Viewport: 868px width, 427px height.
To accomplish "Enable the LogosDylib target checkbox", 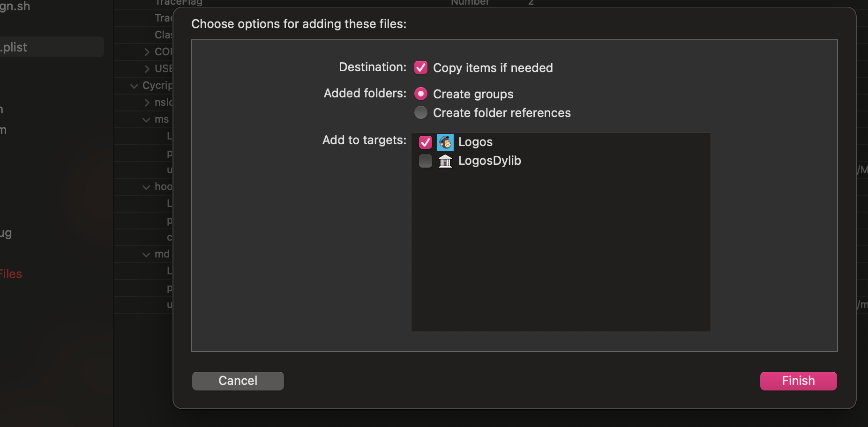I will click(x=426, y=161).
